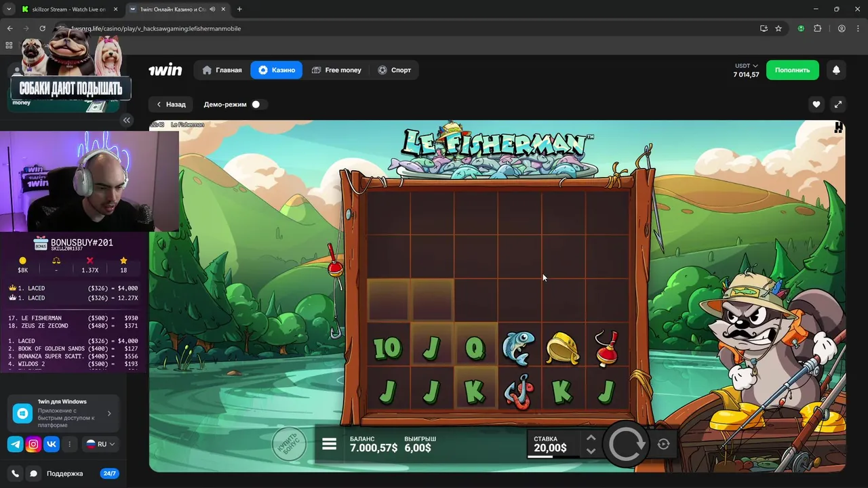
Task: Go back with the Назад button
Action: [x=171, y=104]
